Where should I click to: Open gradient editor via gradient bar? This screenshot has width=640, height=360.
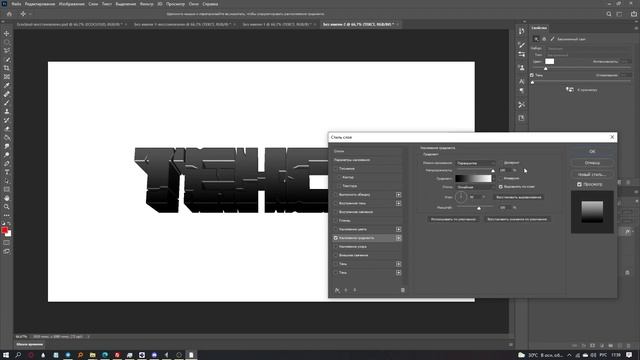point(473,179)
